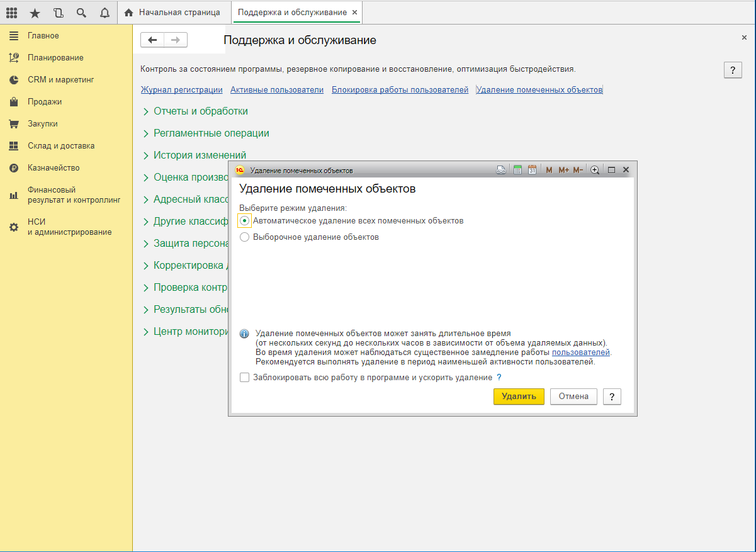The width and height of the screenshot is (756, 552).
Task: Click the Удалить button
Action: click(x=519, y=396)
